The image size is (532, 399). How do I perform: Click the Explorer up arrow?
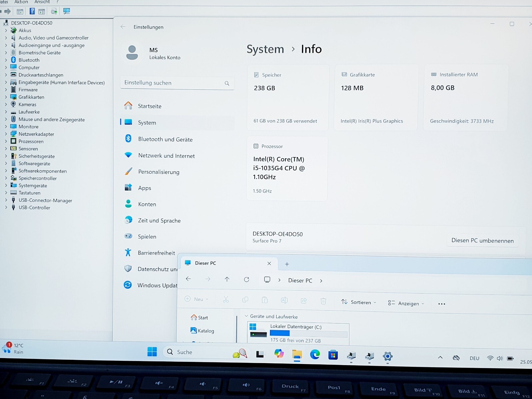coord(227,279)
